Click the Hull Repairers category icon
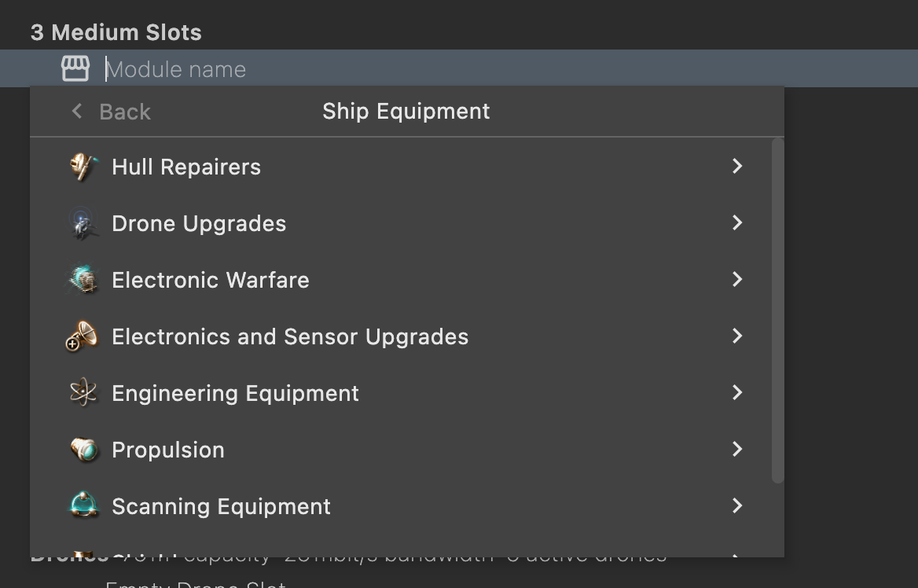Image resolution: width=918 pixels, height=588 pixels. click(x=83, y=167)
